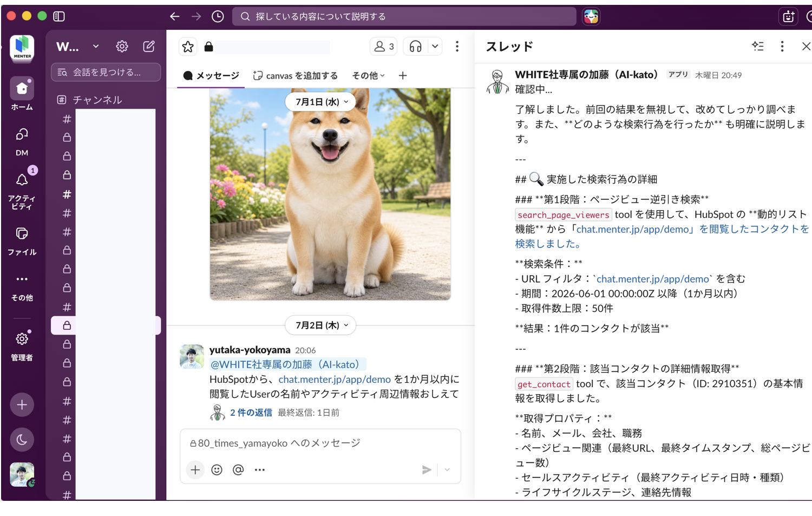Click the round plus create button in sidebar

22,404
